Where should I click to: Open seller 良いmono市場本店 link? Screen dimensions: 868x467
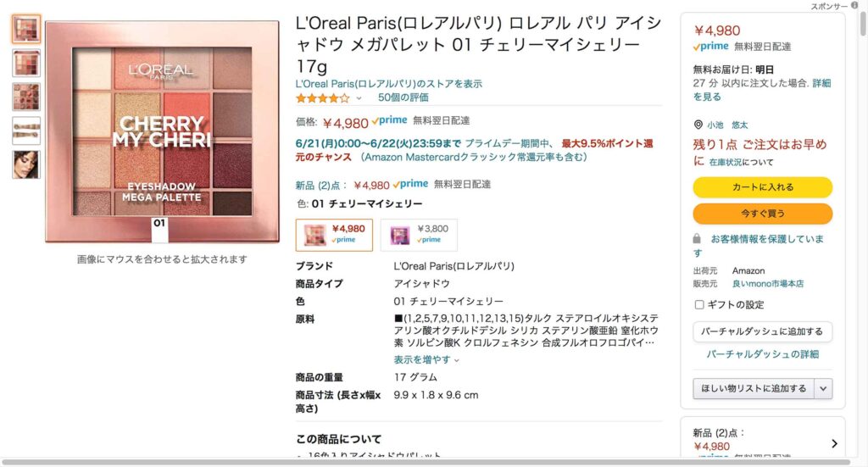[768, 284]
